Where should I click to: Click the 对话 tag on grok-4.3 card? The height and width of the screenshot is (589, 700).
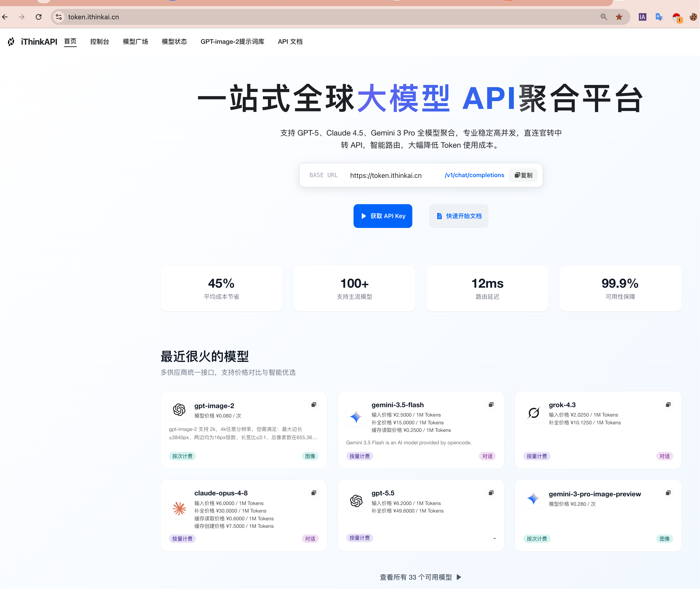pyautogui.click(x=665, y=456)
